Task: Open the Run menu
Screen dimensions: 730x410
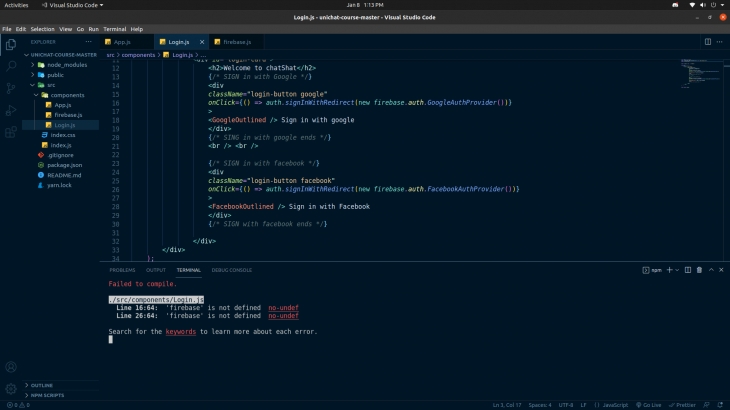Action: pyautogui.click(x=94, y=29)
